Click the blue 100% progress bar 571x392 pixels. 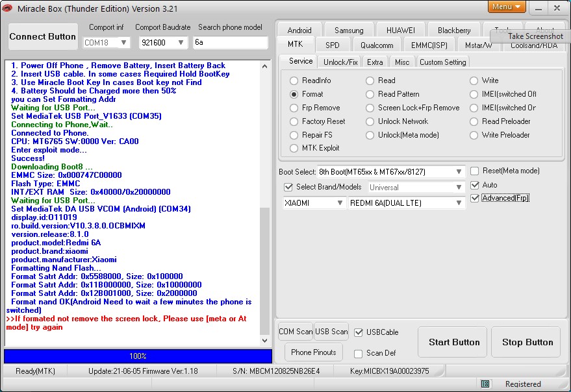(138, 356)
